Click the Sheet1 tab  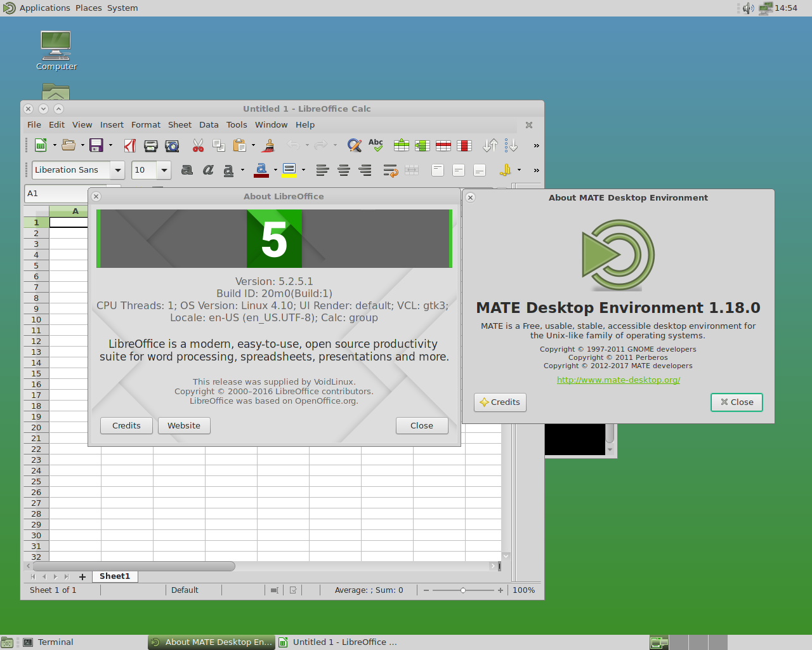tap(115, 576)
